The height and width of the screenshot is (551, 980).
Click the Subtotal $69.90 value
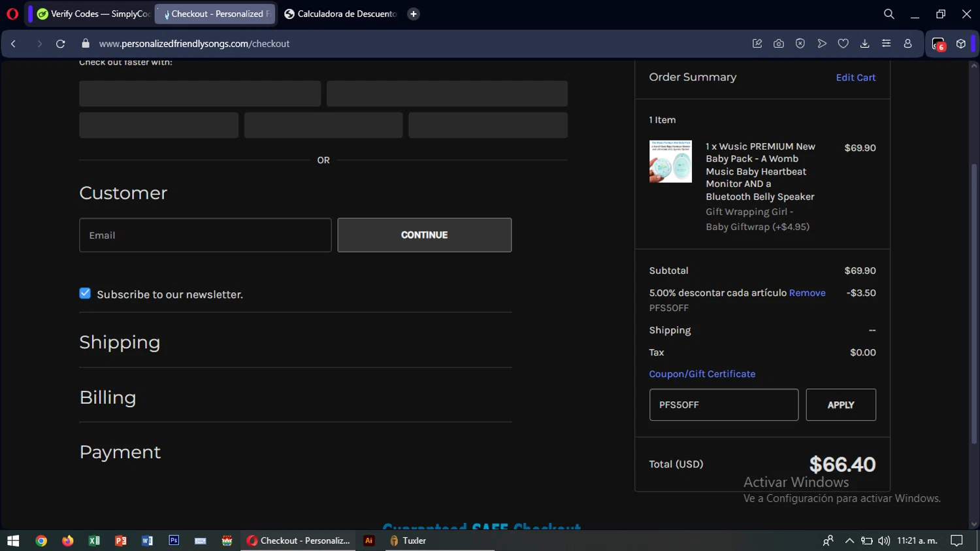pyautogui.click(x=860, y=271)
